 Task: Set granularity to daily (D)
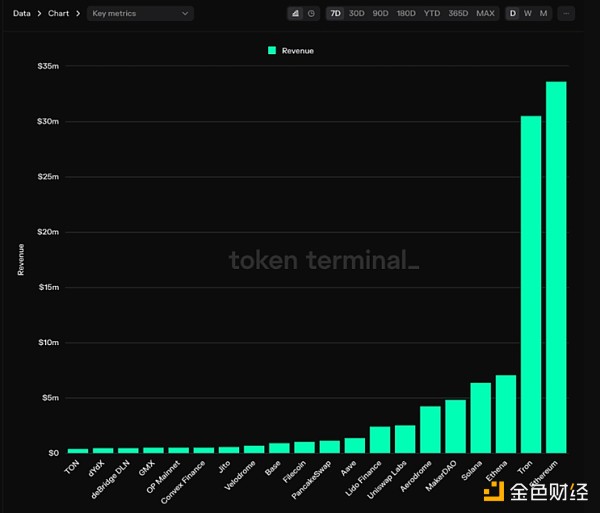(513, 14)
